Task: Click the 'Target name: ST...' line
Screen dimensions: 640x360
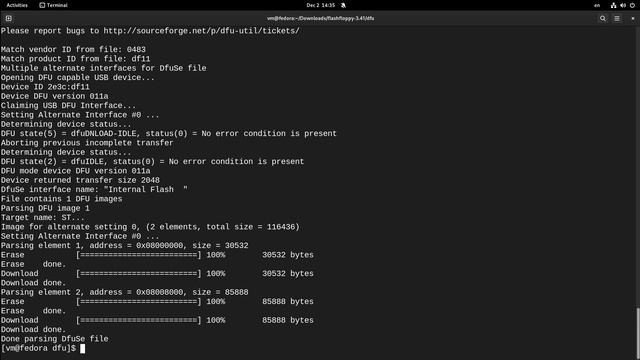Action: point(42,218)
